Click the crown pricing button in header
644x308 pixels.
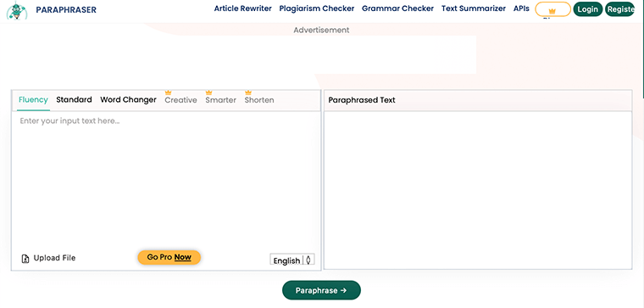pyautogui.click(x=552, y=9)
